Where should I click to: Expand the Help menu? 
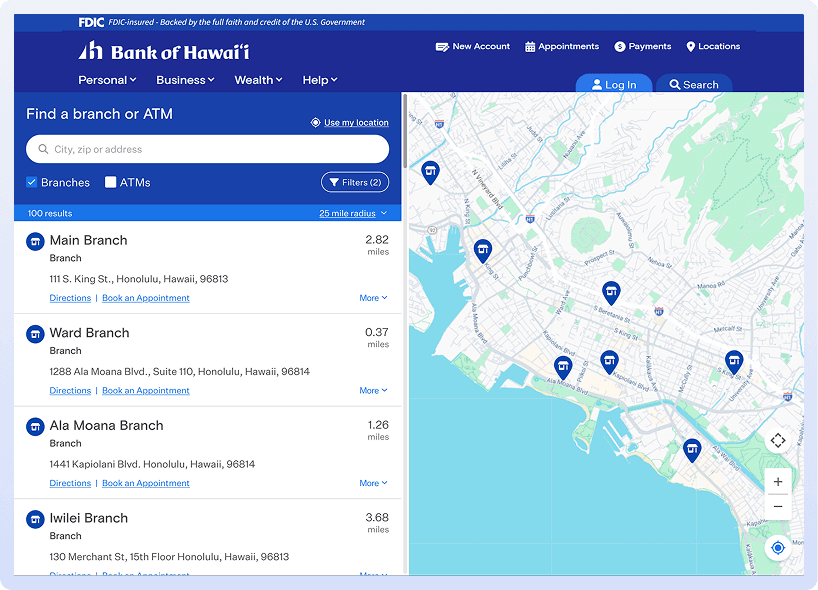pos(320,80)
